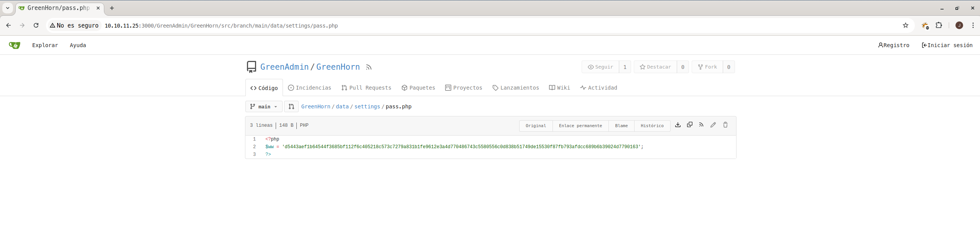Open the Pull Requests tab
980x247 pixels.
click(366, 88)
